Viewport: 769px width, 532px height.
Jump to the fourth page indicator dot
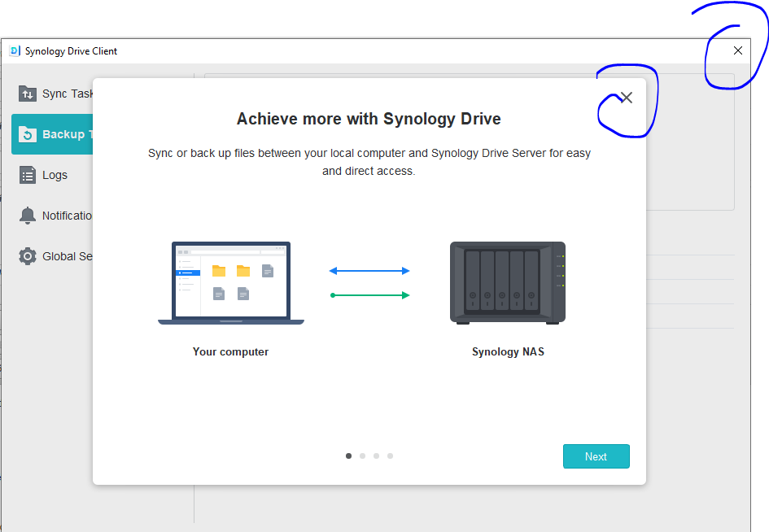pos(390,456)
